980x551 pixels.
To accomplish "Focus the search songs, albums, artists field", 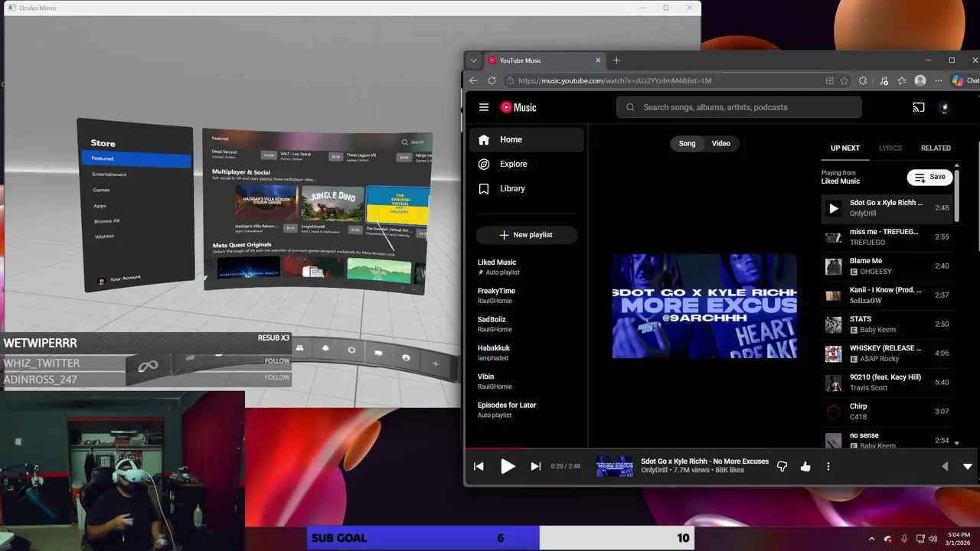I will [739, 107].
